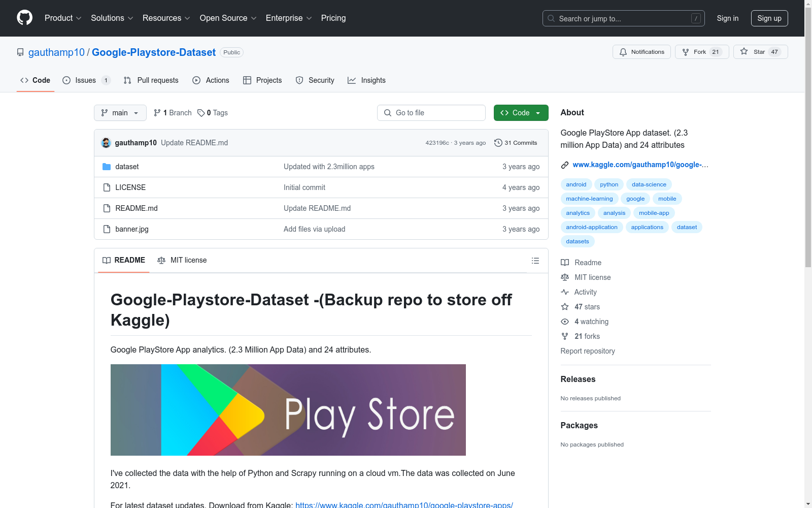Image resolution: width=812 pixels, height=508 pixels.
Task: Expand the Solutions menu
Action: tap(112, 18)
